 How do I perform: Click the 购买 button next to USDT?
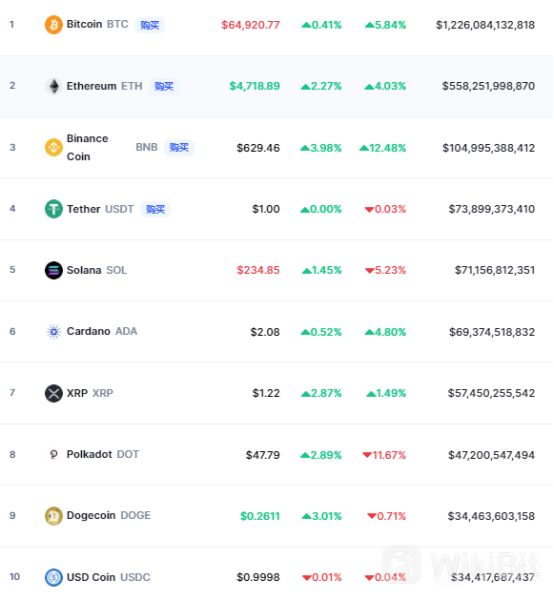point(155,209)
